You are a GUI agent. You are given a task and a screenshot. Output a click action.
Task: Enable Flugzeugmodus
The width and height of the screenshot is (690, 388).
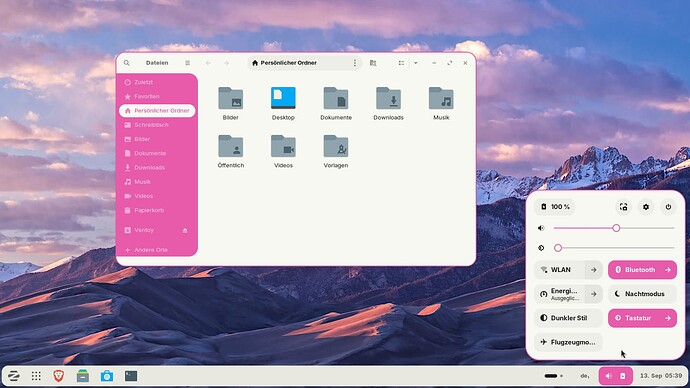pos(569,342)
